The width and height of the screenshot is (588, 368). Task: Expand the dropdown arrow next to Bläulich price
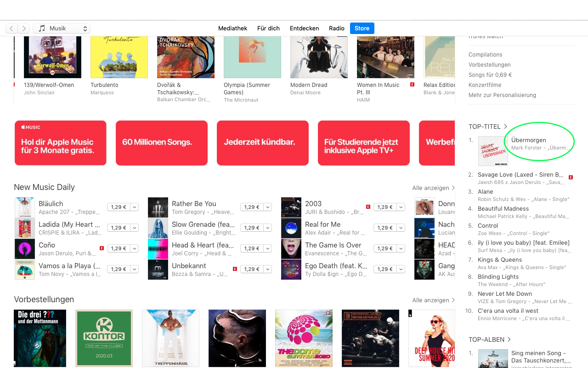(134, 207)
